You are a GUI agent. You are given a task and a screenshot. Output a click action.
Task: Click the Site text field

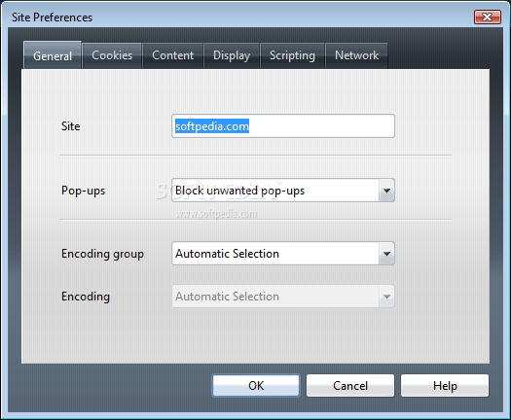point(283,126)
